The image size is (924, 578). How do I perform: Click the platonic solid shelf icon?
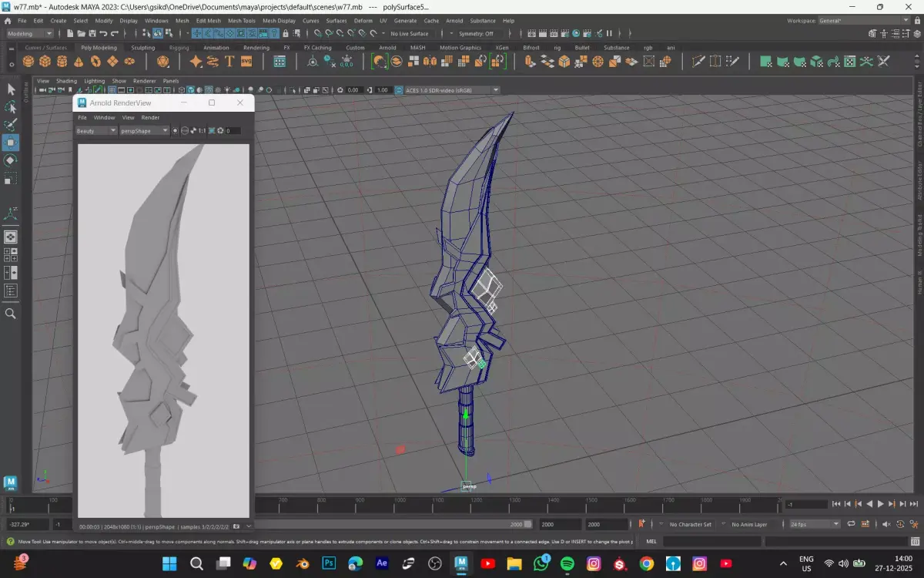tap(162, 62)
